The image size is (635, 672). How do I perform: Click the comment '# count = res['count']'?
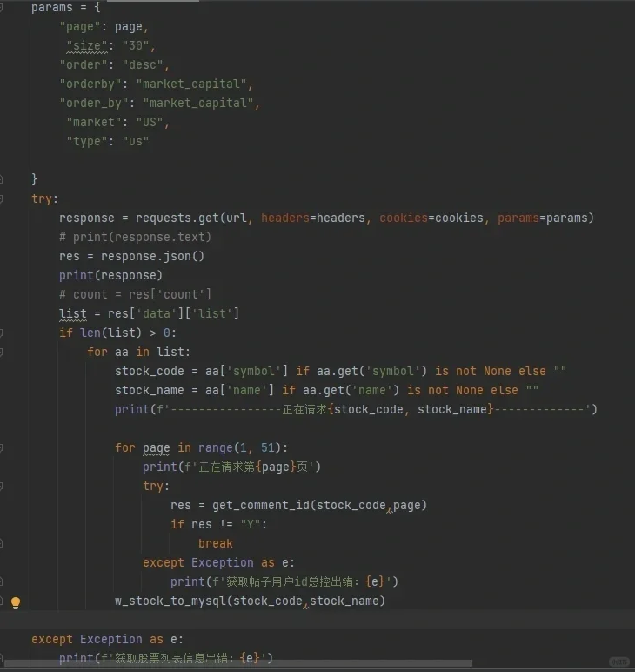tap(136, 294)
